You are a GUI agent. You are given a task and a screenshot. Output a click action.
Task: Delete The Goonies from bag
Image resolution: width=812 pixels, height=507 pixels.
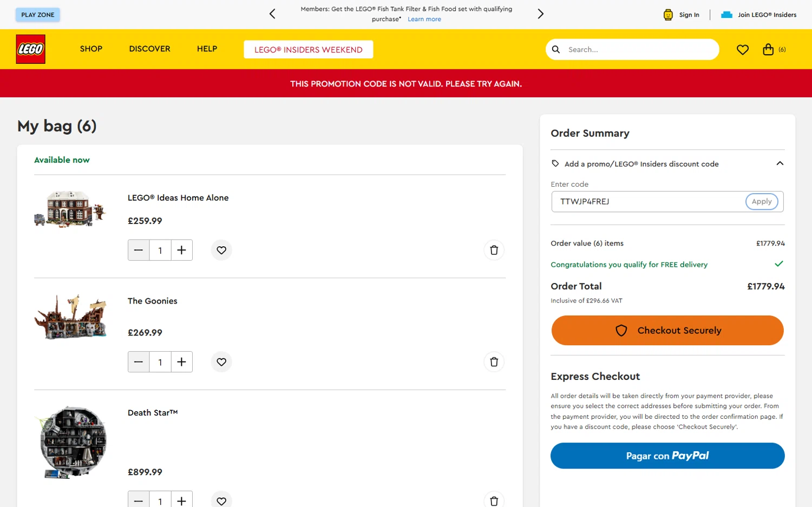coord(494,362)
